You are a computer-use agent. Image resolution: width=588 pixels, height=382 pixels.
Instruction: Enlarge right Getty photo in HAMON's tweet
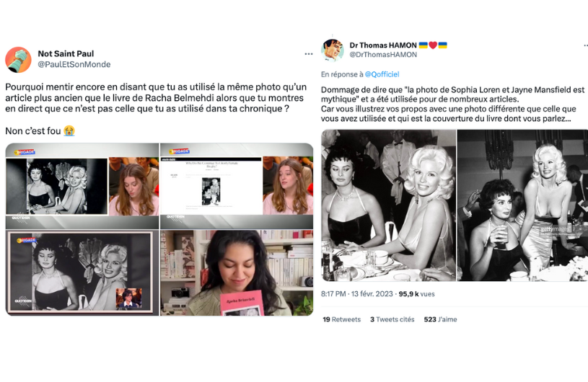click(x=522, y=205)
